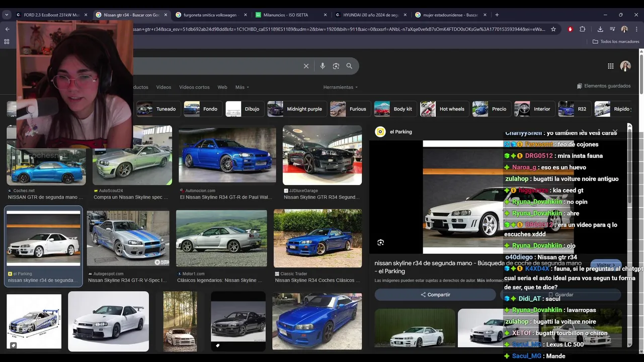Image resolution: width=644 pixels, height=362 pixels.
Task: Click the Compartir button
Action: 435,295
